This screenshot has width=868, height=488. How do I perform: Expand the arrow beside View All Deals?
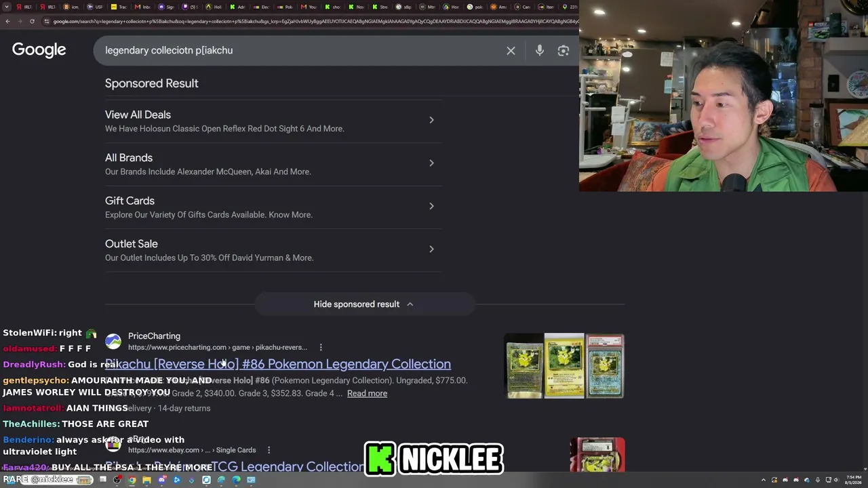click(431, 120)
